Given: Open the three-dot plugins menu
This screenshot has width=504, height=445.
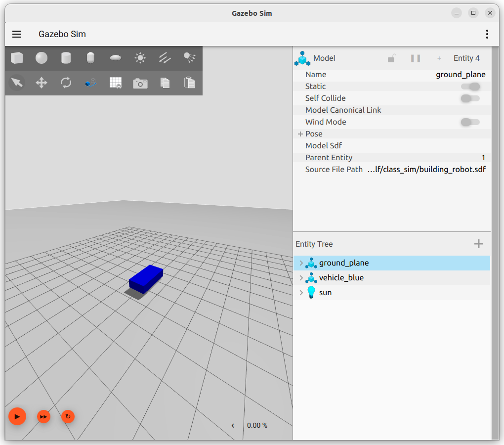Looking at the screenshot, I should click(487, 34).
